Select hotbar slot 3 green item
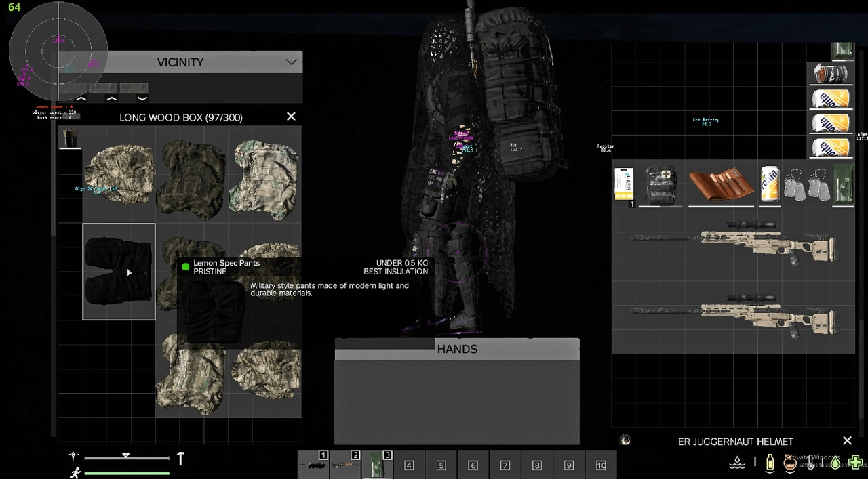The width and height of the screenshot is (868, 479). coord(377,465)
